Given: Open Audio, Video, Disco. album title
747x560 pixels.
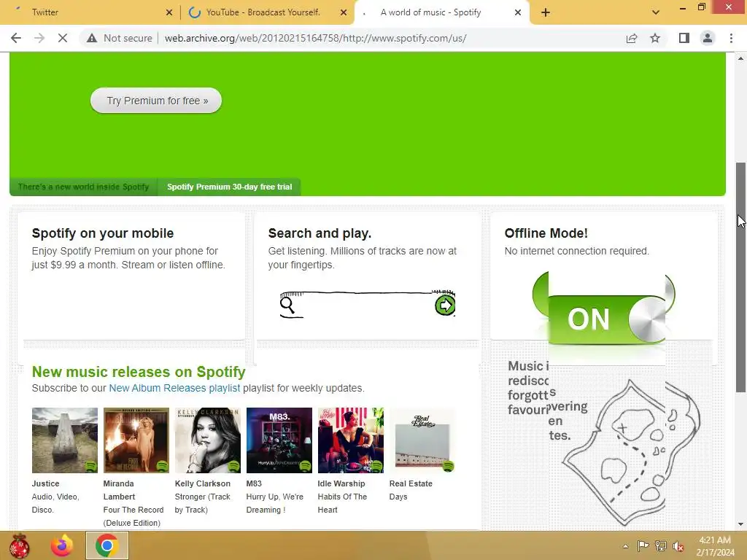Looking at the screenshot, I should point(55,503).
